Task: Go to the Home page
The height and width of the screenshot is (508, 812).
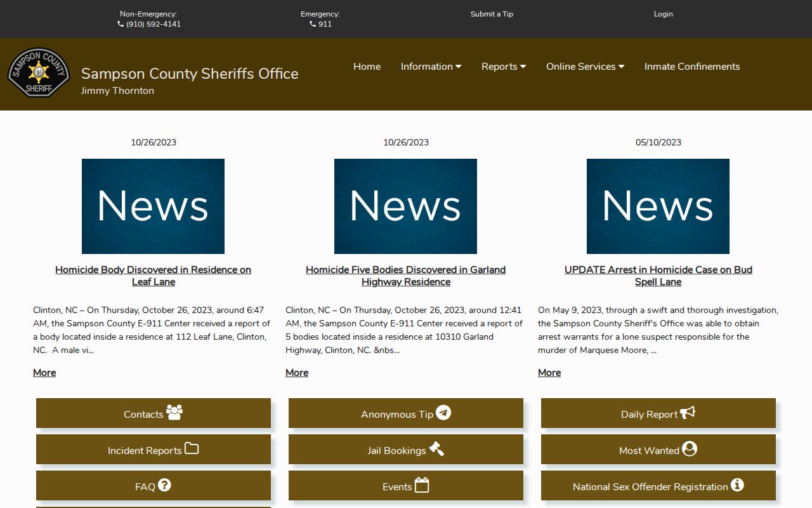Action: coord(367,67)
